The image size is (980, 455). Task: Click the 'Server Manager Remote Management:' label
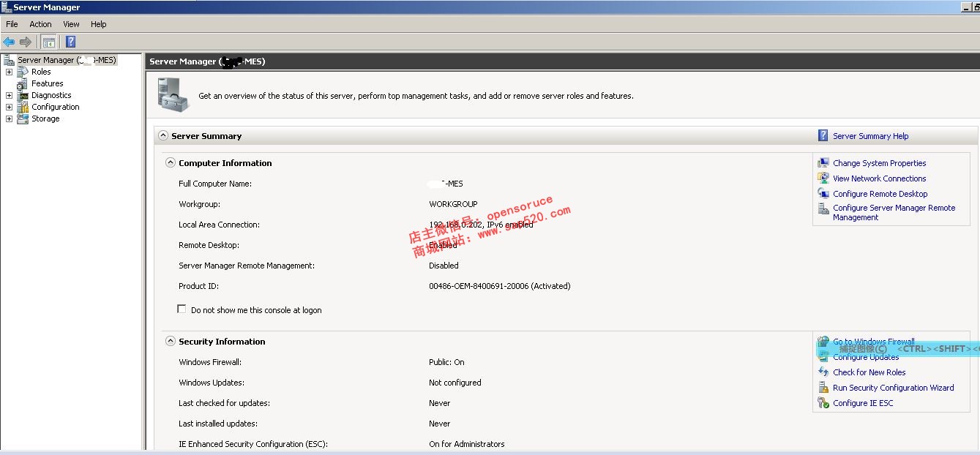pyautogui.click(x=247, y=266)
